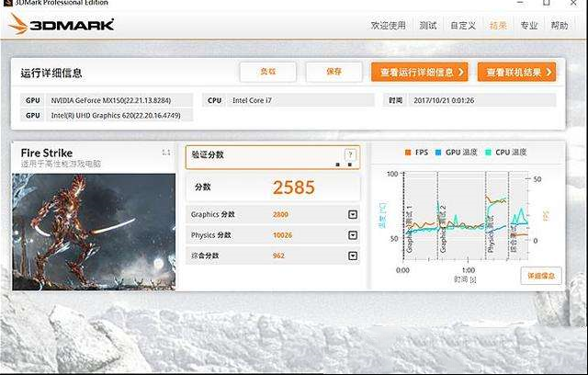The height and width of the screenshot is (375, 588).
Task: Expand the 综合分数 row
Action: (353, 256)
